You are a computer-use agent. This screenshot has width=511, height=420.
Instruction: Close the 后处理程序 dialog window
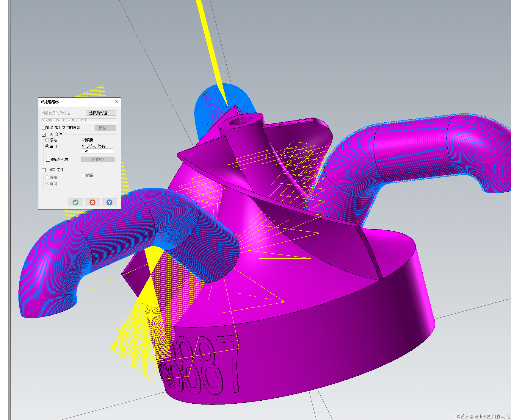[117, 102]
